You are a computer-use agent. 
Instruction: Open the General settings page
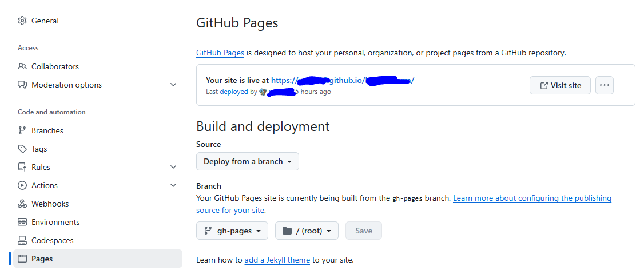click(x=98, y=21)
